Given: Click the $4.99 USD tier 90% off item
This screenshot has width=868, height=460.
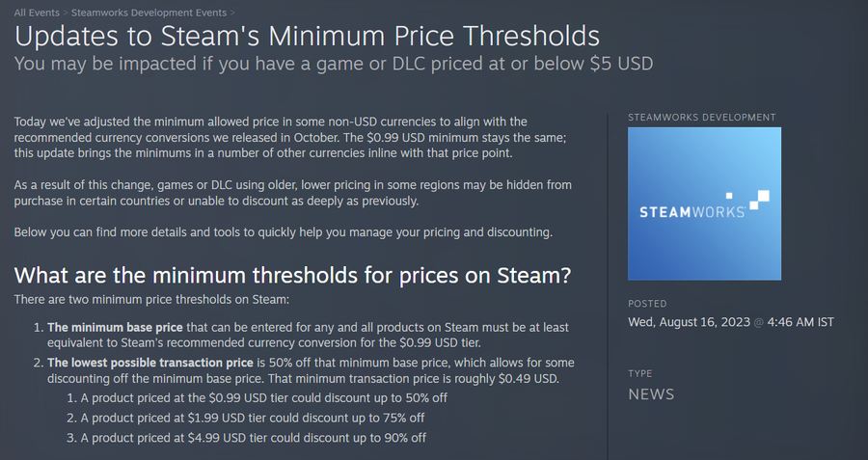Looking at the screenshot, I should (253, 438).
